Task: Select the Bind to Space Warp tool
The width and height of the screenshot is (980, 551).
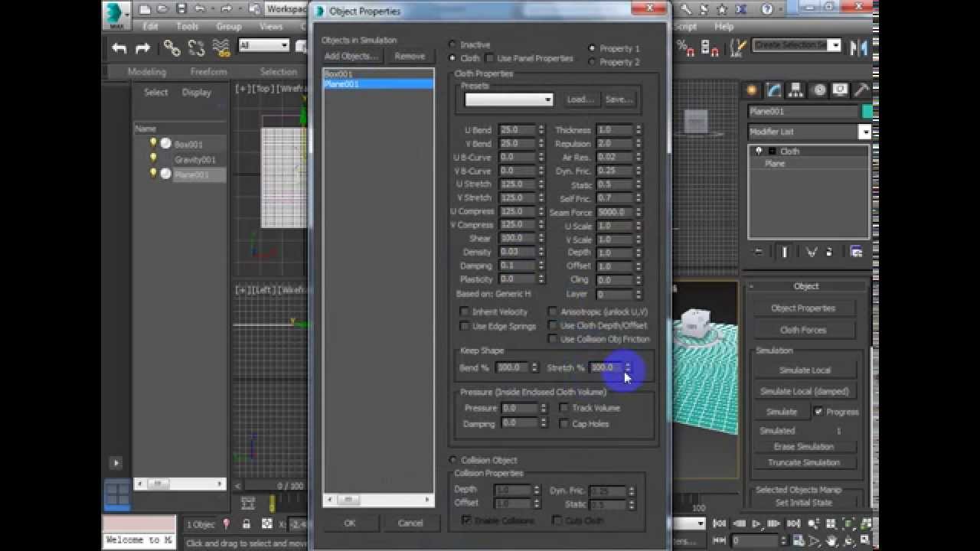Action: pos(221,48)
